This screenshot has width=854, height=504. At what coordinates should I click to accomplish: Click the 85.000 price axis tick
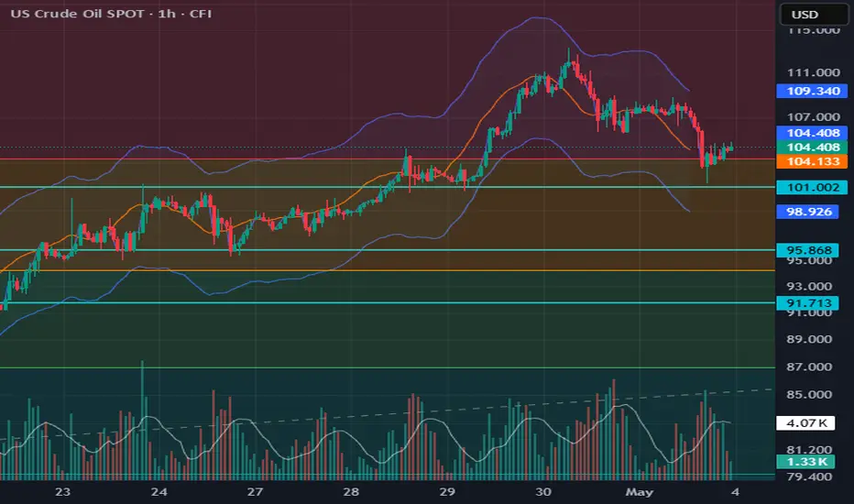tap(809, 395)
